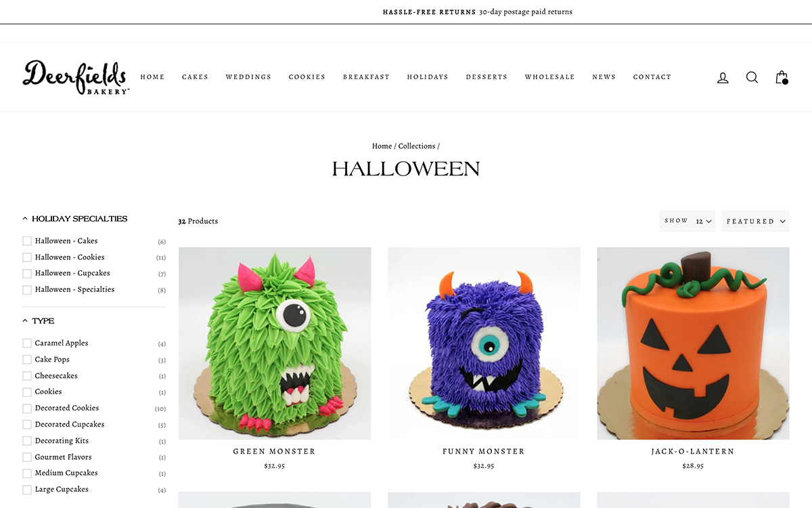Collapse the Holiday Specialties filter section
The width and height of the screenshot is (812, 508).
point(75,219)
